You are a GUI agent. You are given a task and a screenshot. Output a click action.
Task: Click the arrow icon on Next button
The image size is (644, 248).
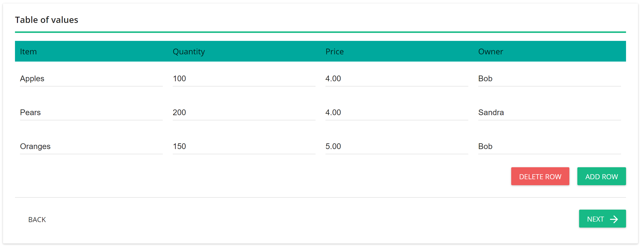coord(614,219)
